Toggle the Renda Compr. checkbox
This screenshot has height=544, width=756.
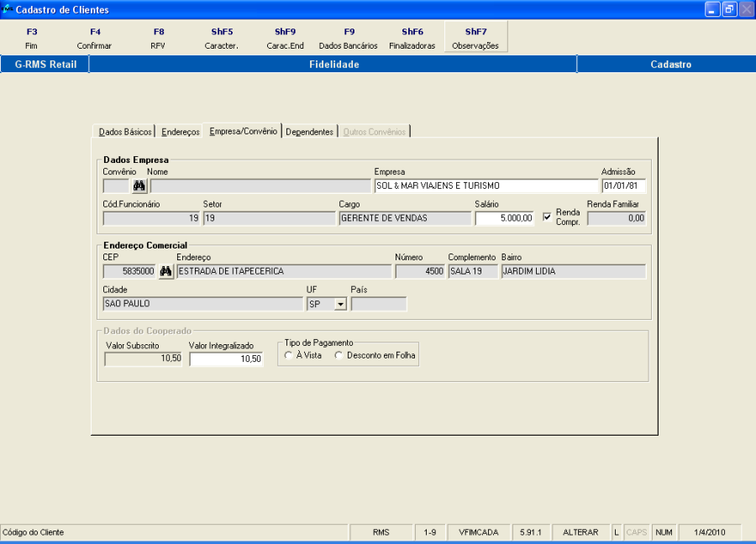pyautogui.click(x=547, y=217)
